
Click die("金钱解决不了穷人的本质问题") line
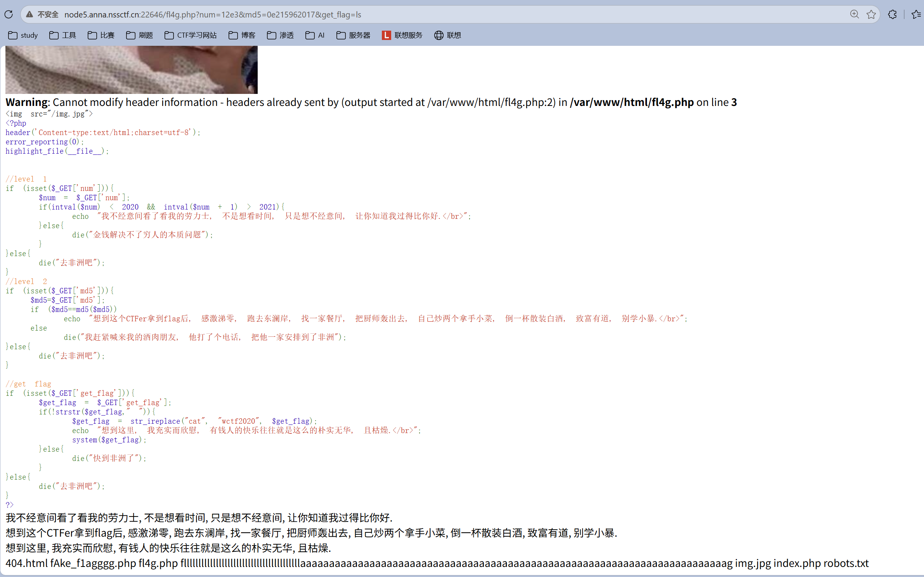coord(142,235)
